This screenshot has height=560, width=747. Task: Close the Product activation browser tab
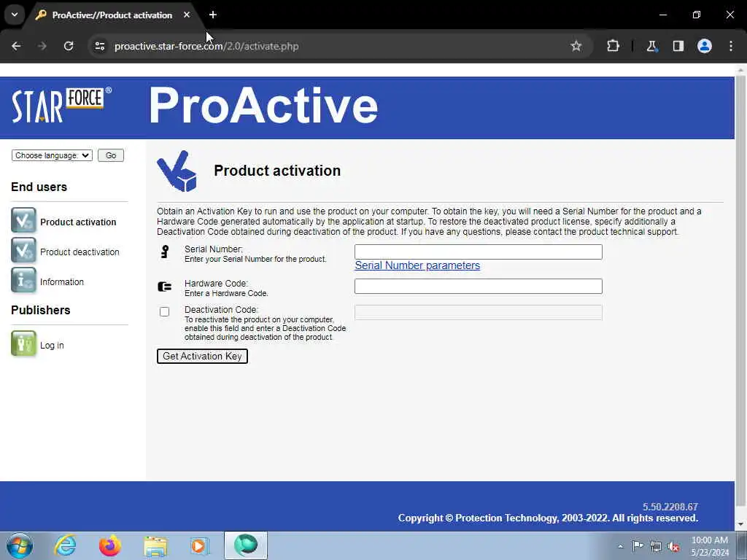[187, 15]
